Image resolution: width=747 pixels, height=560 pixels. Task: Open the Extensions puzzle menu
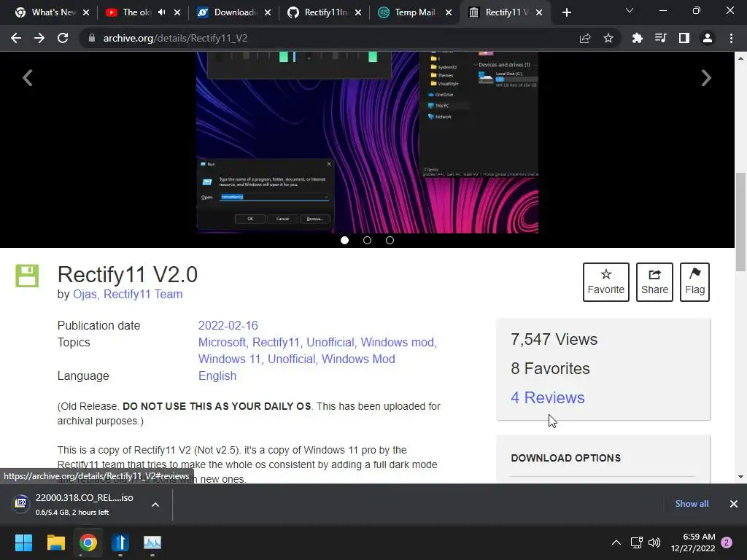(637, 38)
